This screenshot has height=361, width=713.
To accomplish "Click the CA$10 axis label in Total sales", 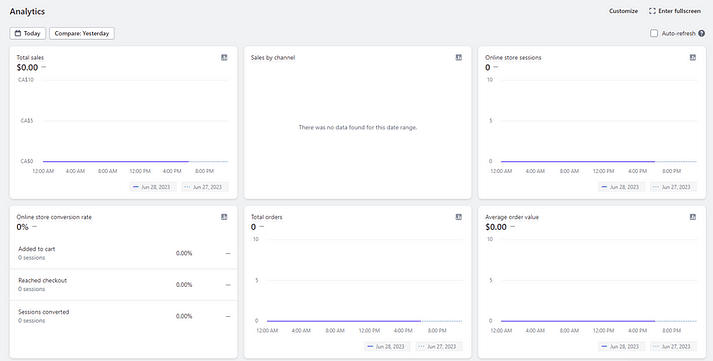I will [26, 80].
